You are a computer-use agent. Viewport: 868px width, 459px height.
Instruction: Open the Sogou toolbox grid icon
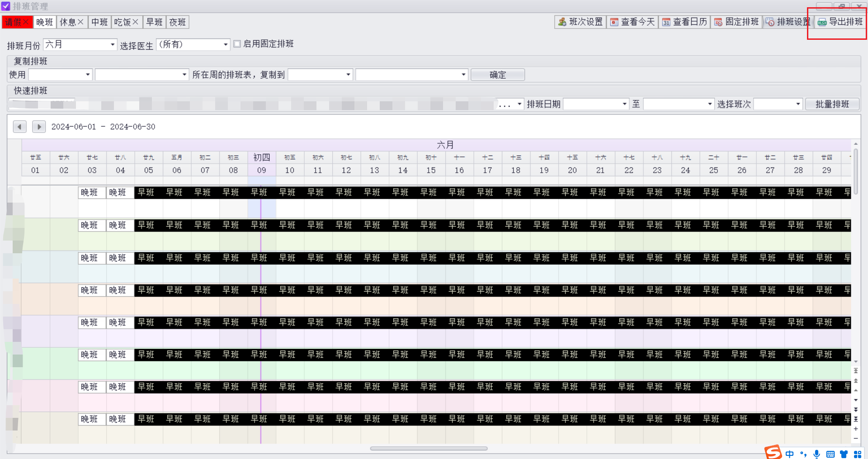(x=858, y=454)
